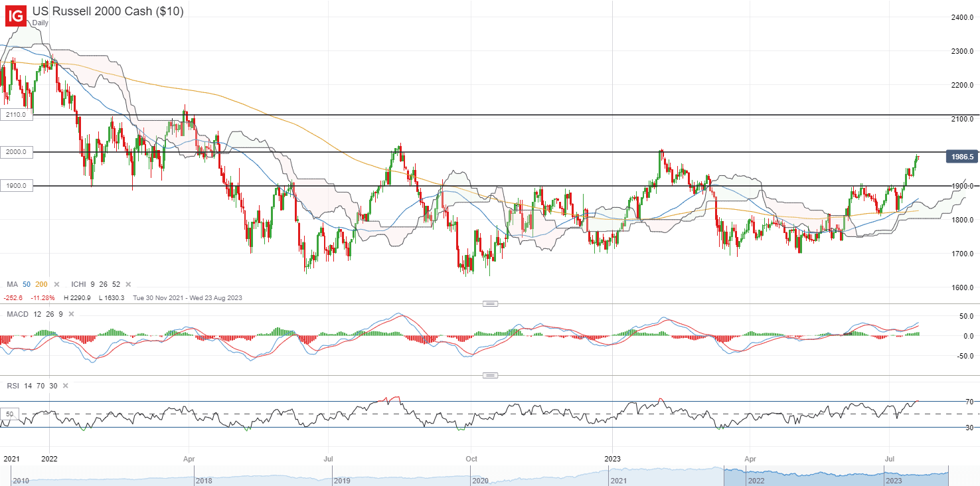Click the 2400.0 price axis label
The image size is (980, 486).
pyautogui.click(x=961, y=17)
